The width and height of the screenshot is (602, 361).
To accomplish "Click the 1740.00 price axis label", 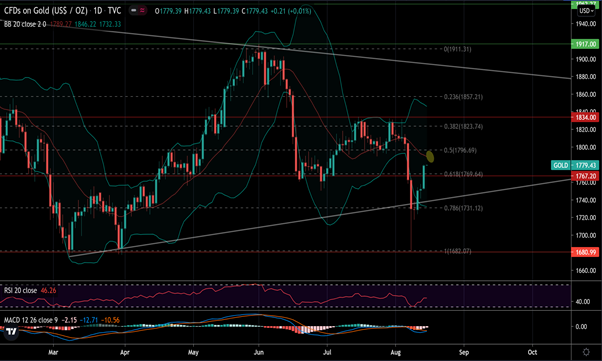I will [x=585, y=200].
